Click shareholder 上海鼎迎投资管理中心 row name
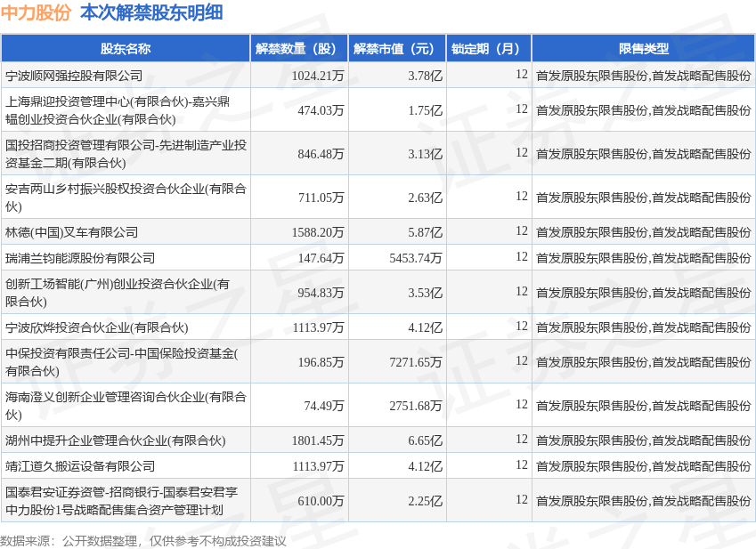756x549 pixels. (x=118, y=110)
